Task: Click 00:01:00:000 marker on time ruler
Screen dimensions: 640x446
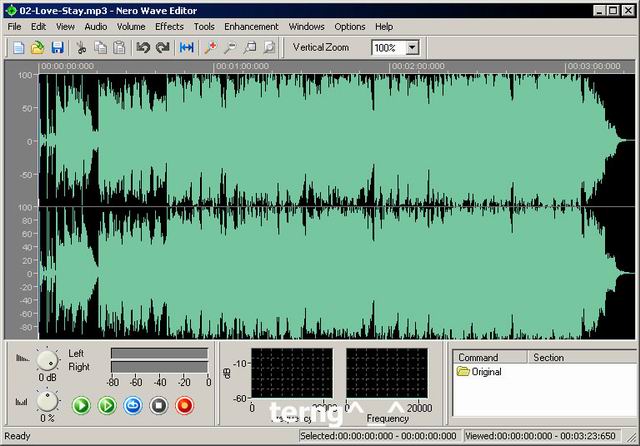Action: click(x=242, y=66)
